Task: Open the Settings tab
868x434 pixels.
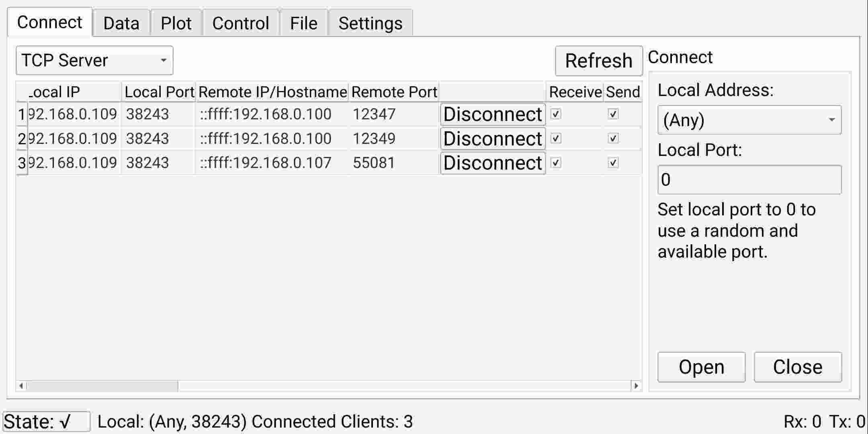Action: tap(370, 22)
